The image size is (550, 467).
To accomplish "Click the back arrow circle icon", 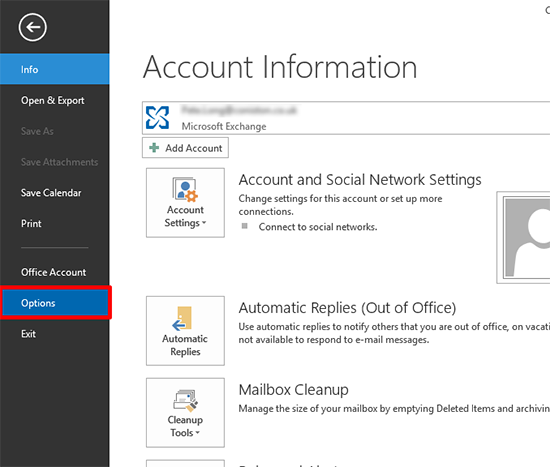I will tap(32, 27).
